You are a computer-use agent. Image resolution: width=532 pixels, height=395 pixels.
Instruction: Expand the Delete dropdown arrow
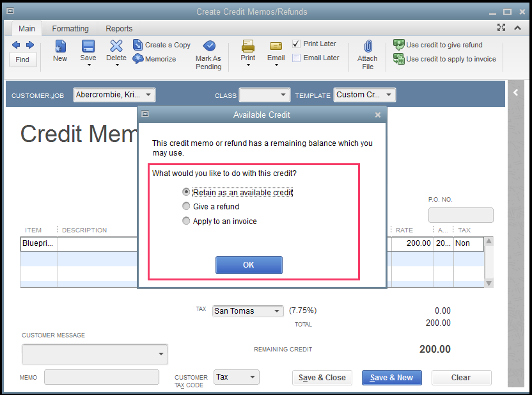click(117, 65)
